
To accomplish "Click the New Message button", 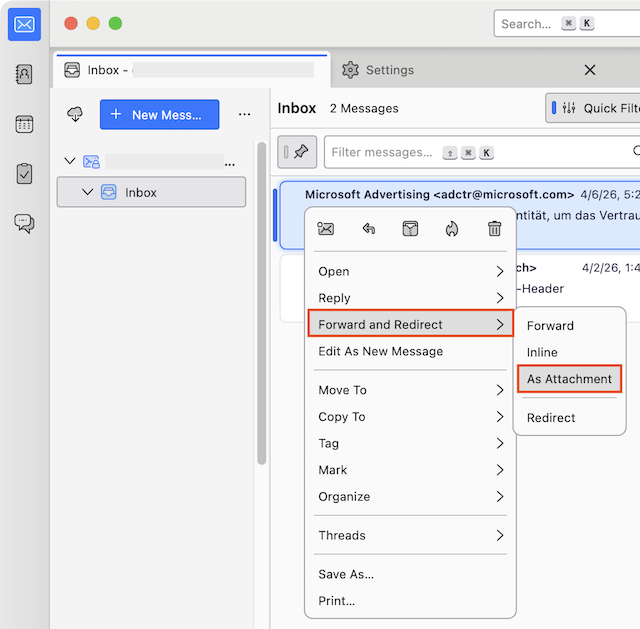I will pyautogui.click(x=160, y=114).
